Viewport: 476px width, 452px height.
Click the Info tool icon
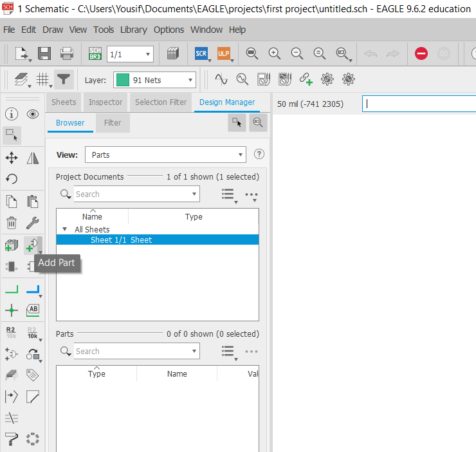pos(12,115)
